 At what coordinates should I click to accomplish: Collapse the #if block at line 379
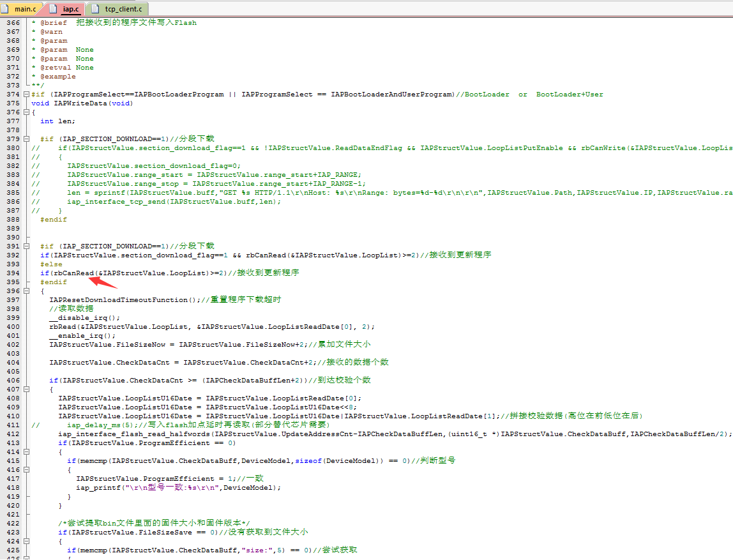point(27,139)
